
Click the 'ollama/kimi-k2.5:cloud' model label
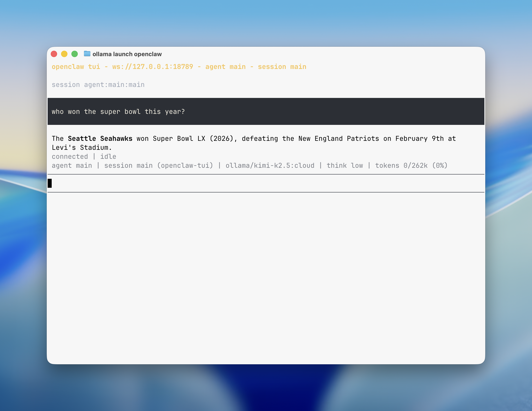click(270, 166)
